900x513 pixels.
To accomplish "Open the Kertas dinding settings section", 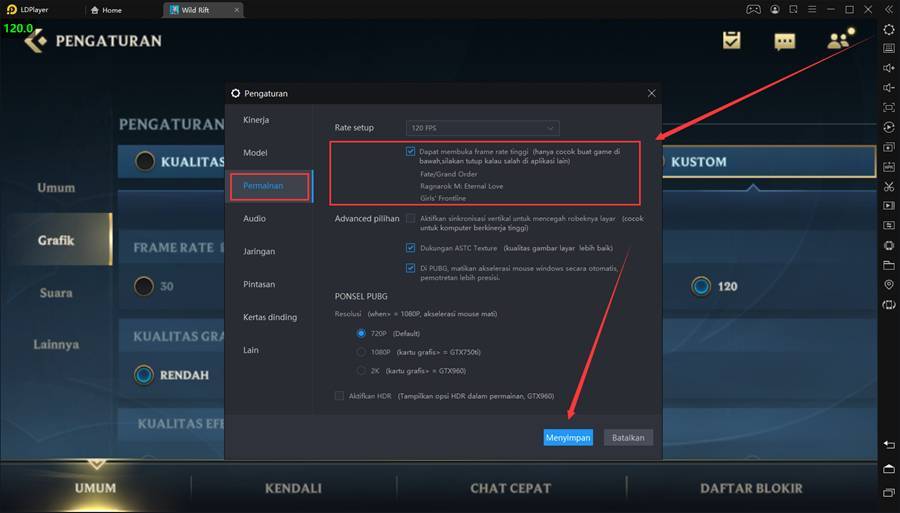I will tap(270, 317).
